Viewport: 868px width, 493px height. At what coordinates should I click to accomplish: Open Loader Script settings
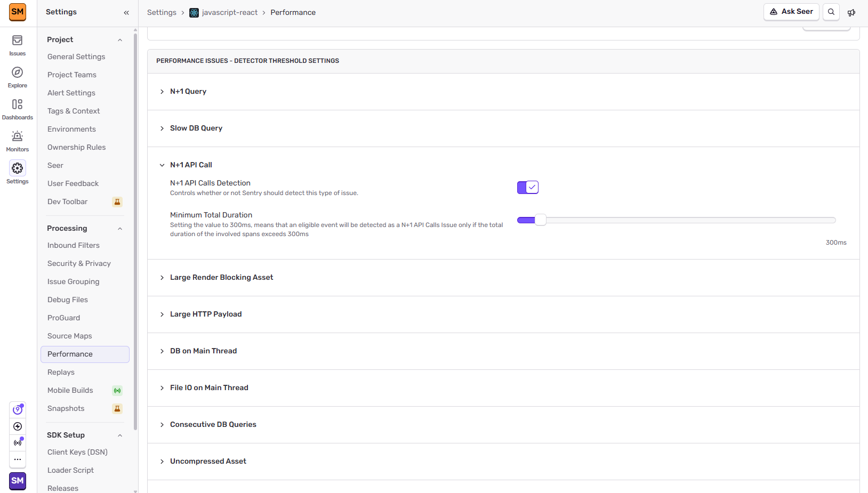(x=85, y=471)
